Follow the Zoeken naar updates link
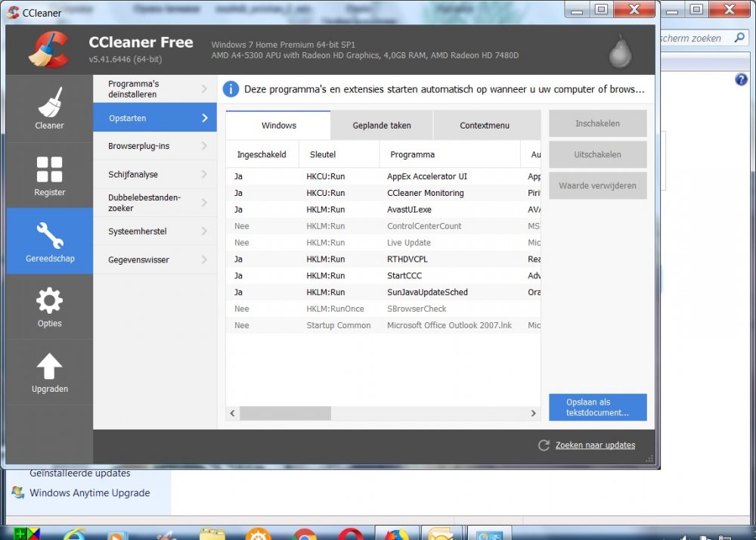The height and width of the screenshot is (540, 756). [x=595, y=445]
